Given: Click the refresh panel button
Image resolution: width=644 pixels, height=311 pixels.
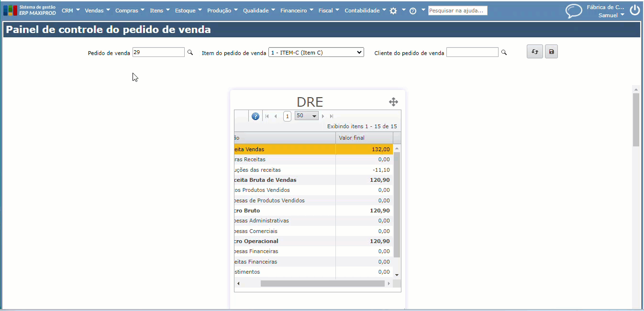Looking at the screenshot, I should [x=534, y=52].
